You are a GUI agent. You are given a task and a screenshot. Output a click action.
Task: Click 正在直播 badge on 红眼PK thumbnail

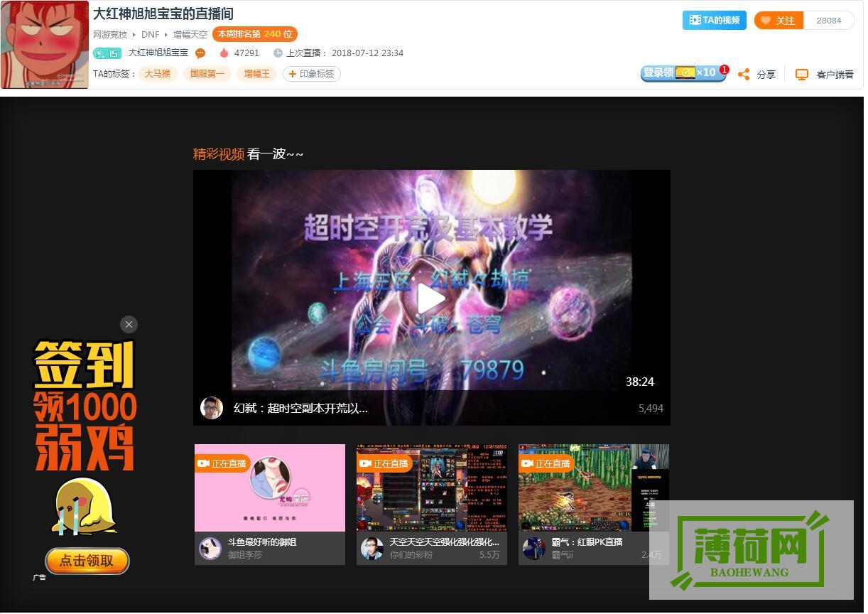coord(546,463)
